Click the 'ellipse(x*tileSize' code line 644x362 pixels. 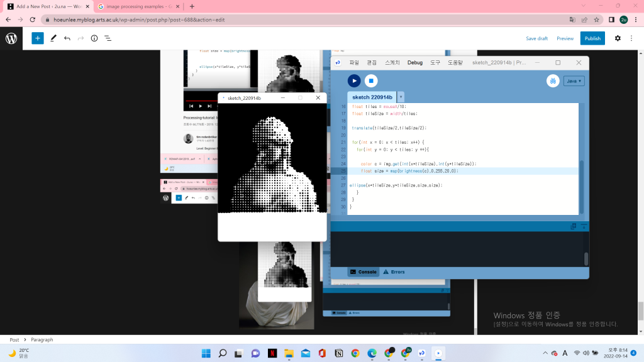pos(396,185)
